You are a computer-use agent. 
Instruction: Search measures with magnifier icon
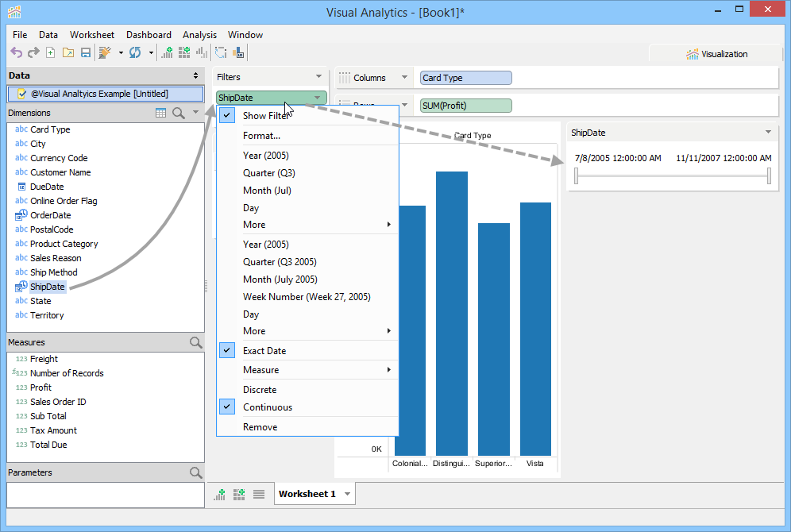tap(195, 342)
